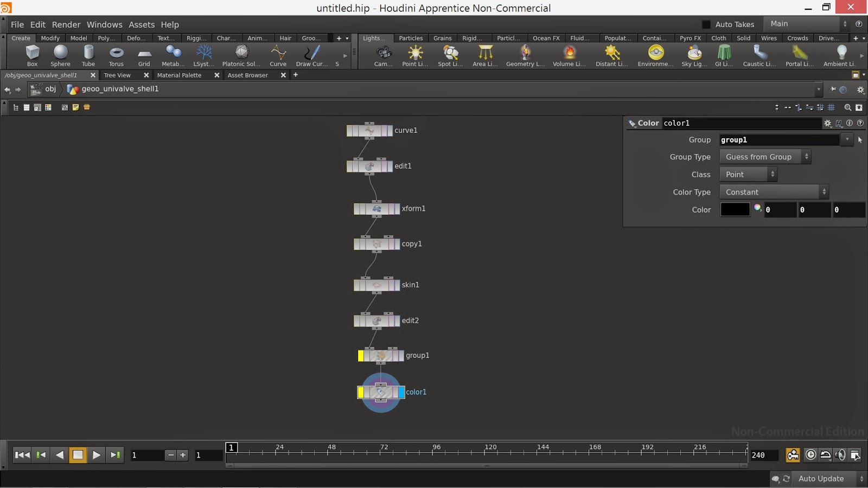Click the black Color swatch
The image size is (868, 488).
[735, 210]
